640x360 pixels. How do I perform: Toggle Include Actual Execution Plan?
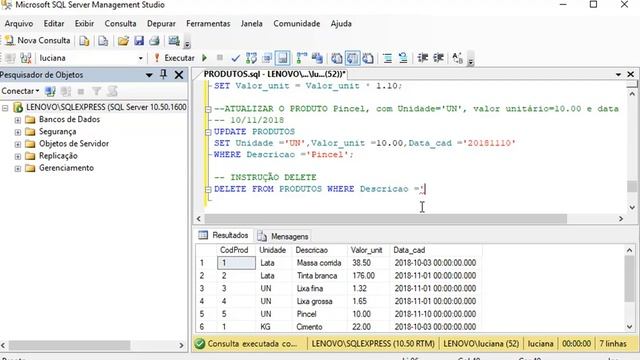point(302,58)
